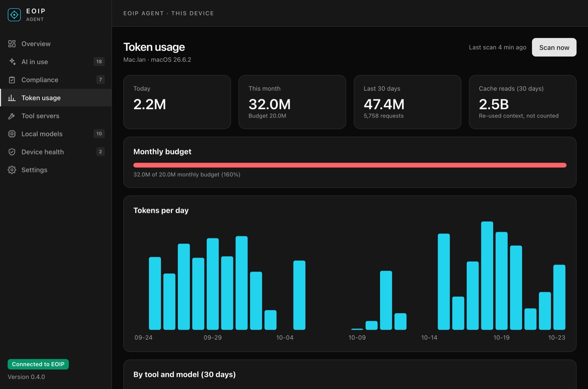Click the Local models chip icon
The width and height of the screenshot is (588, 389).
coord(12,134)
